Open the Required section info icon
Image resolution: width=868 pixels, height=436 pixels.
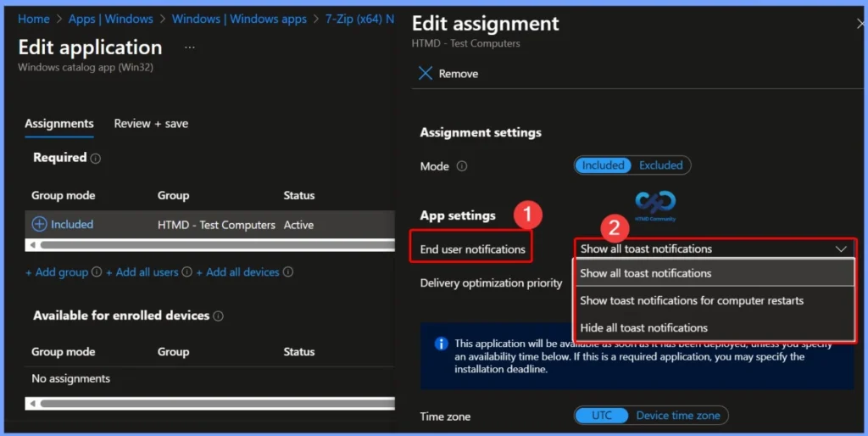point(95,159)
